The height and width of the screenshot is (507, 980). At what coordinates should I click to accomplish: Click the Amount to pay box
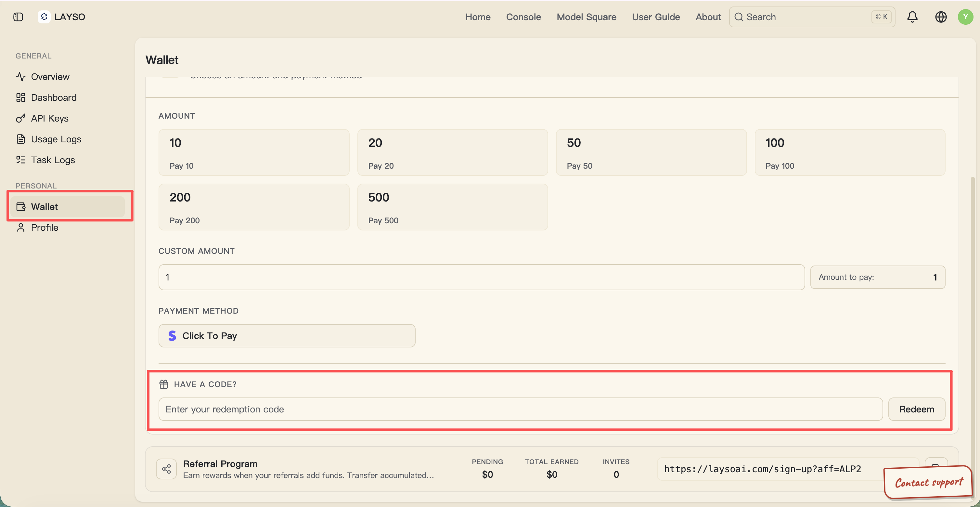[878, 277]
